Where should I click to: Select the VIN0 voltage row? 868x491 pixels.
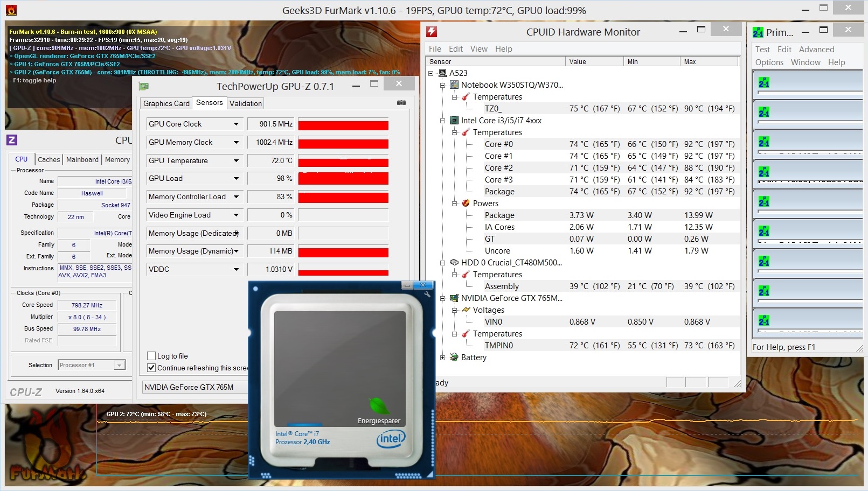584,321
